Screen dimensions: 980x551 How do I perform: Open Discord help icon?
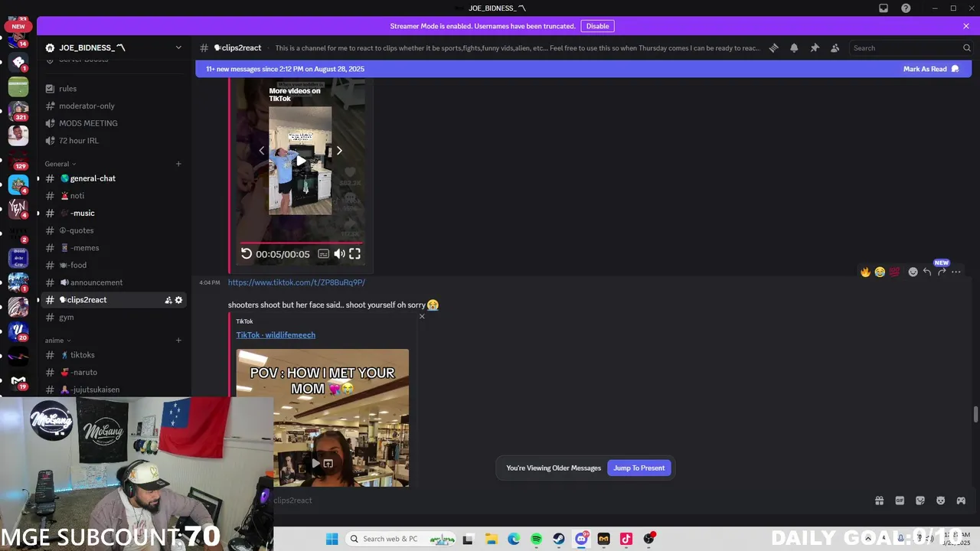click(906, 8)
